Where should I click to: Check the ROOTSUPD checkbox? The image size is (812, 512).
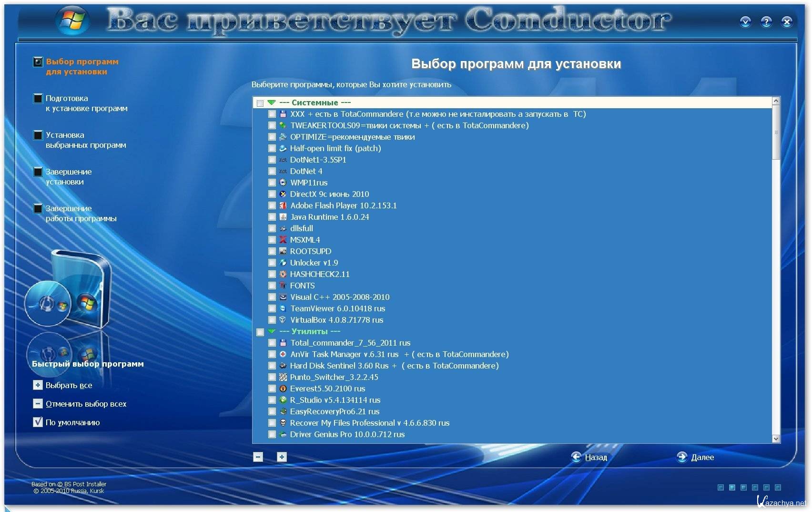[272, 251]
